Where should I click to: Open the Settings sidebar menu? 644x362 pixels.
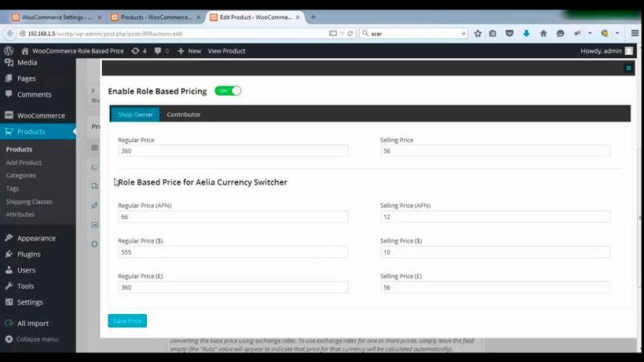(x=30, y=302)
